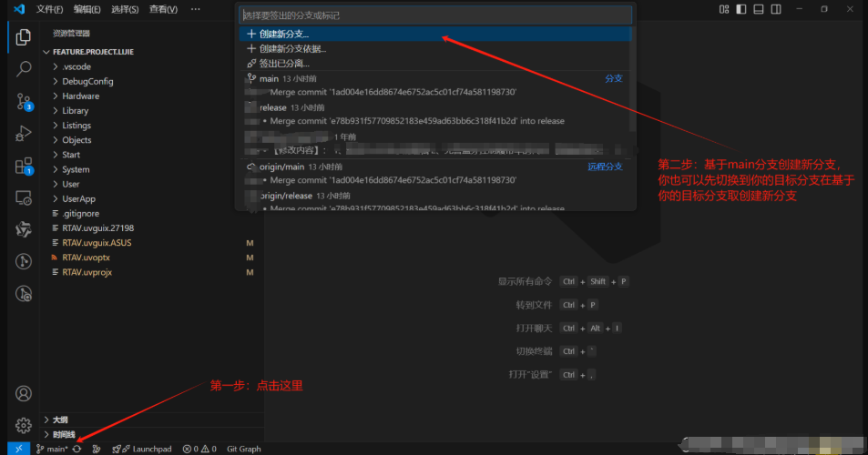Open the .gitignore file
Image resolution: width=868 pixels, height=455 pixels.
[152, 214]
